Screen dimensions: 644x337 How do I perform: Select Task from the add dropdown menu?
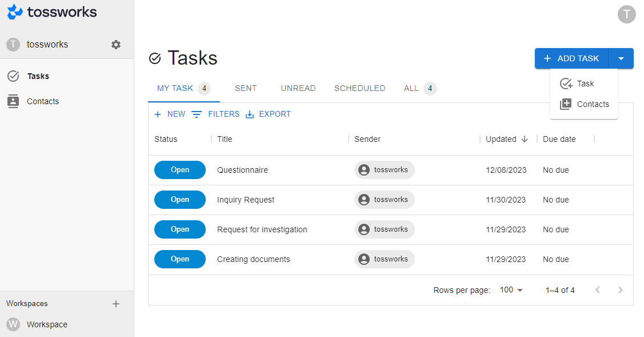click(x=584, y=84)
